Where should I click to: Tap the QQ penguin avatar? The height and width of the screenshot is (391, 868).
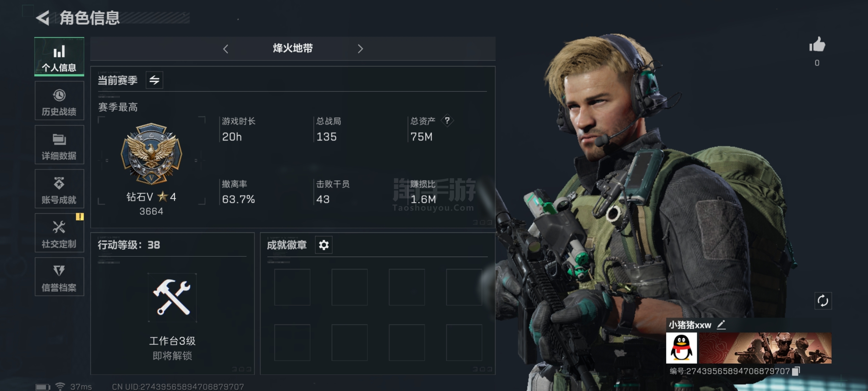tap(681, 348)
